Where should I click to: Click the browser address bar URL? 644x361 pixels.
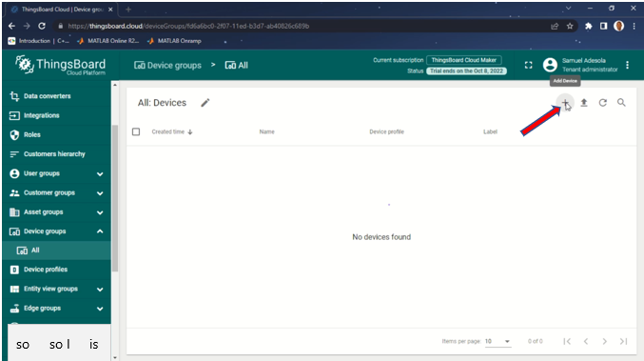coord(188,26)
